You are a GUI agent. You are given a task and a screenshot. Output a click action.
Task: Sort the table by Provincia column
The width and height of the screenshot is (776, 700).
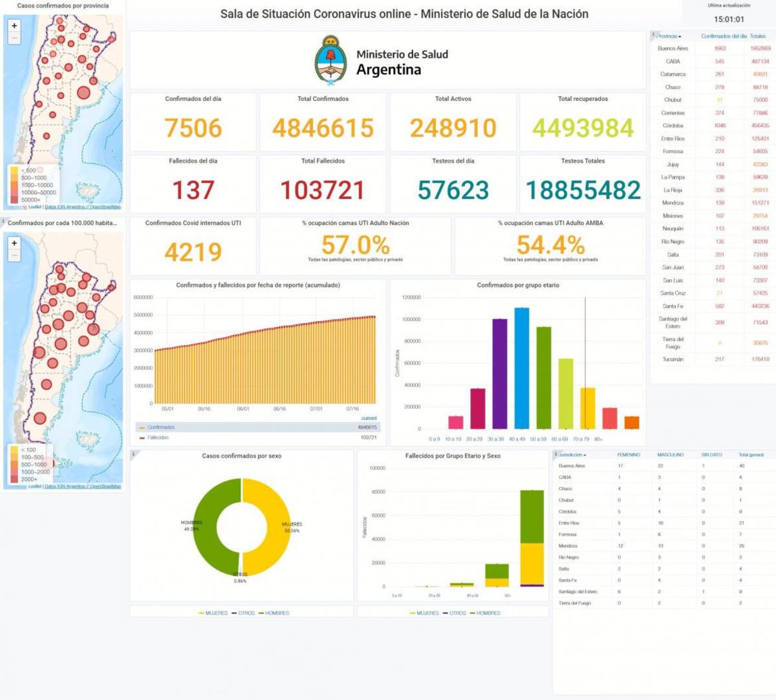pos(669,36)
